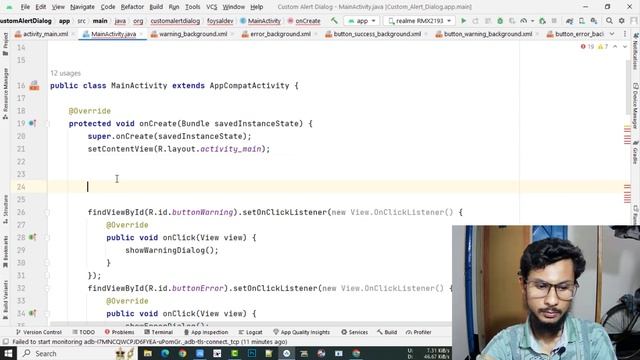Image resolution: width=640 pixels, height=360 pixels.
Task: Click the red error count indicator
Action: coord(587,47)
